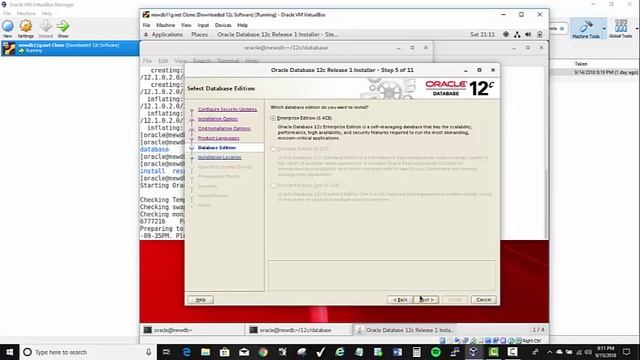Image resolution: width=640 pixels, height=360 pixels.
Task: Go to Installation Location step link
Action: 219,157
